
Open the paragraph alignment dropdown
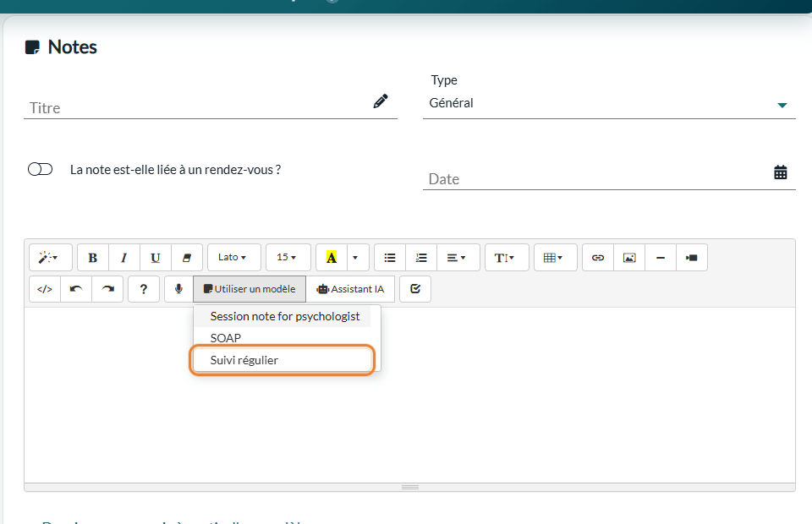pyautogui.click(x=458, y=258)
